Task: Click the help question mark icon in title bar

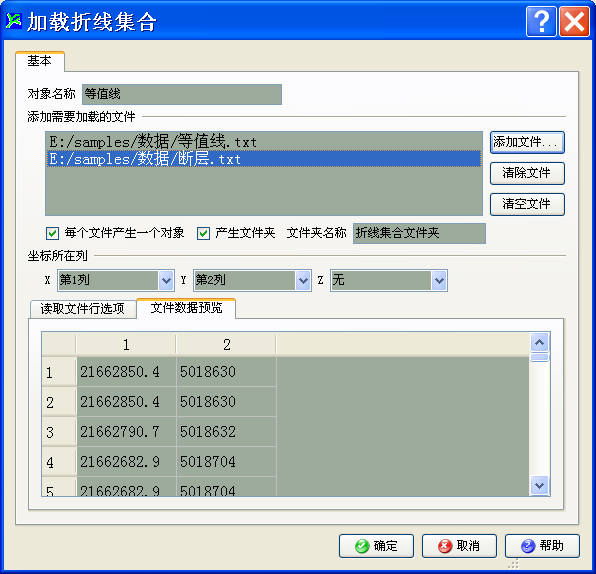Action: pyautogui.click(x=541, y=22)
